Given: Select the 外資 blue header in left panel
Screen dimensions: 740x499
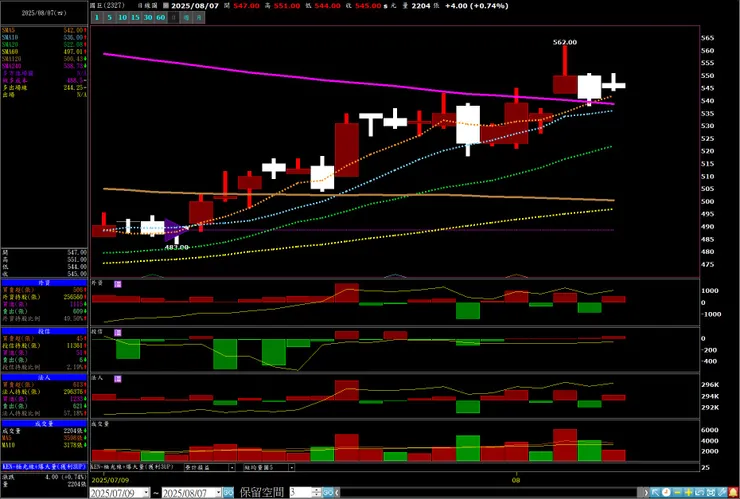Looking at the screenshot, I should pyautogui.click(x=44, y=282).
